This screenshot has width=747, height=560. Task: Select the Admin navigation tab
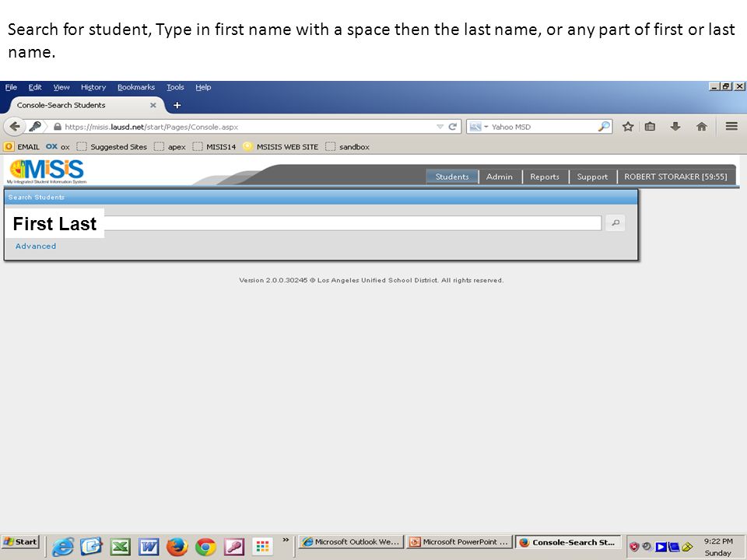coord(500,177)
